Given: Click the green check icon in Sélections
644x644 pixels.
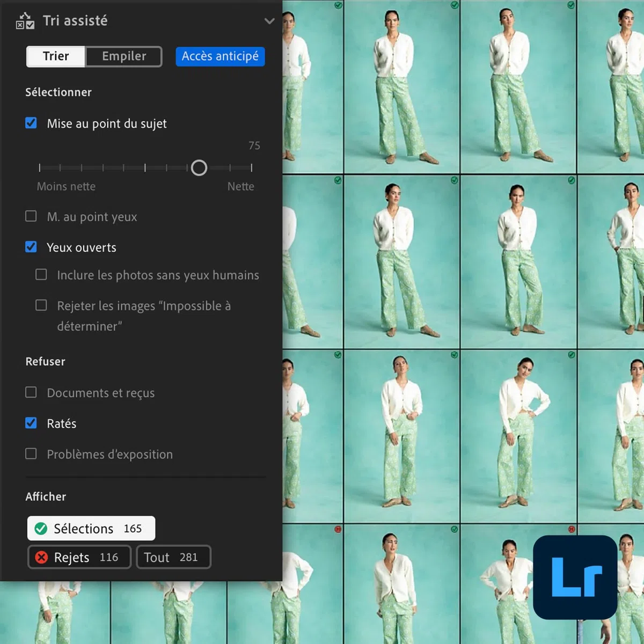Looking at the screenshot, I should [x=41, y=529].
